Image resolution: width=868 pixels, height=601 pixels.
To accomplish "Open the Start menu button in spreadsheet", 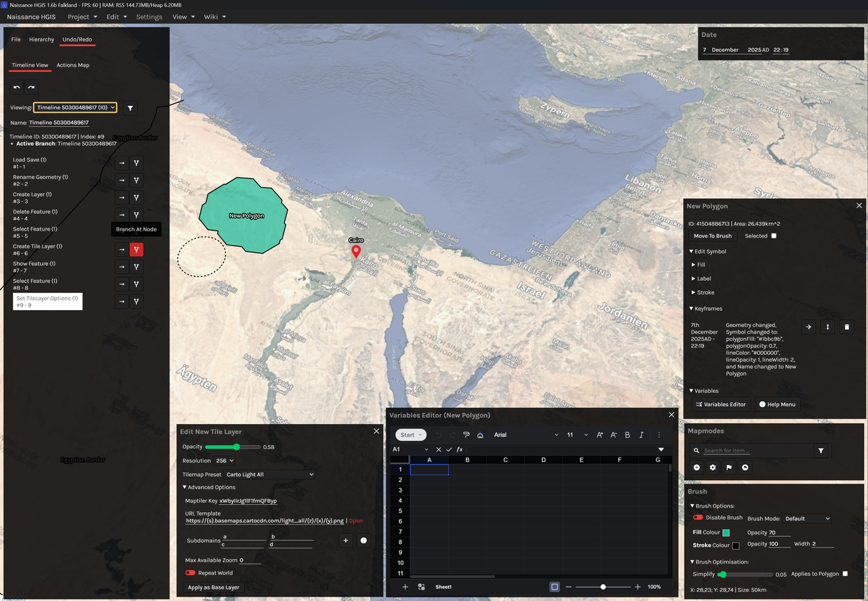I will point(411,435).
